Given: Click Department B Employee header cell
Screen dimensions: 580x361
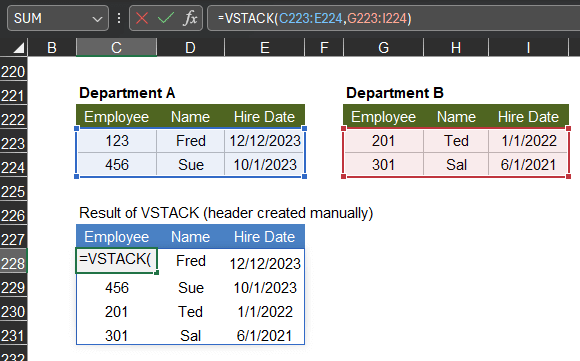Looking at the screenshot, I should tap(383, 117).
